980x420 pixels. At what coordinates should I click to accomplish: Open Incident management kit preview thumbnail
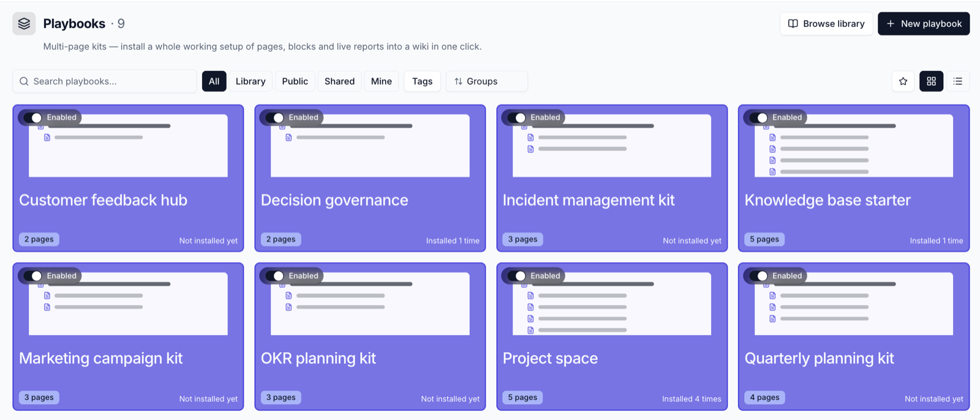click(x=612, y=146)
